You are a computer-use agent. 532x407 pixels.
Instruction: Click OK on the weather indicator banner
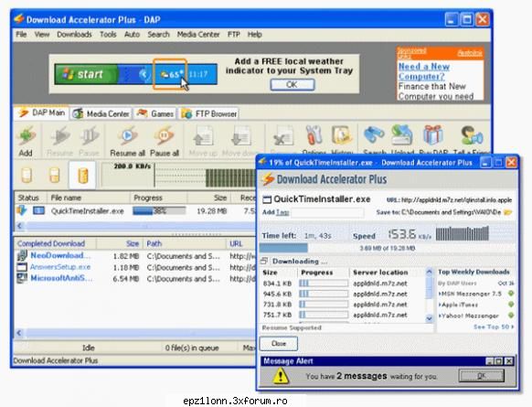pos(293,84)
